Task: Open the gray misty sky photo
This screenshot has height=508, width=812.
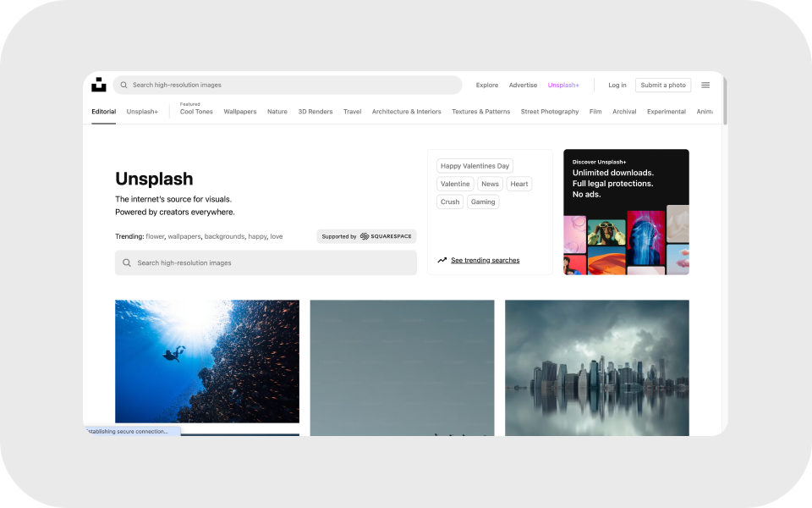Action: click(x=402, y=367)
